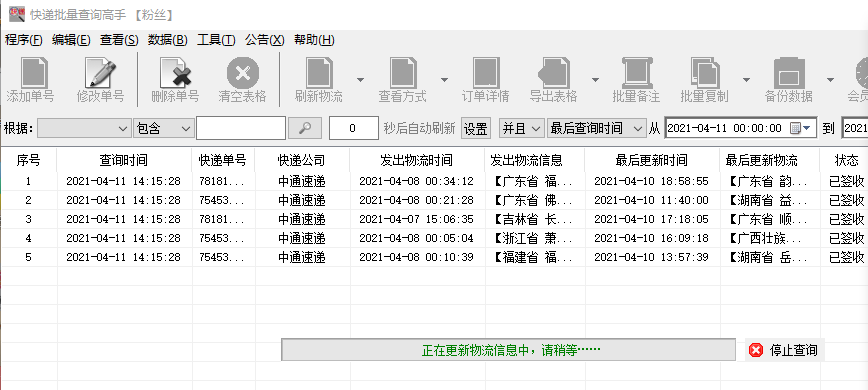This screenshot has width=868, height=390.
Task: Sort by the 快递单号 column header
Action: tap(223, 160)
